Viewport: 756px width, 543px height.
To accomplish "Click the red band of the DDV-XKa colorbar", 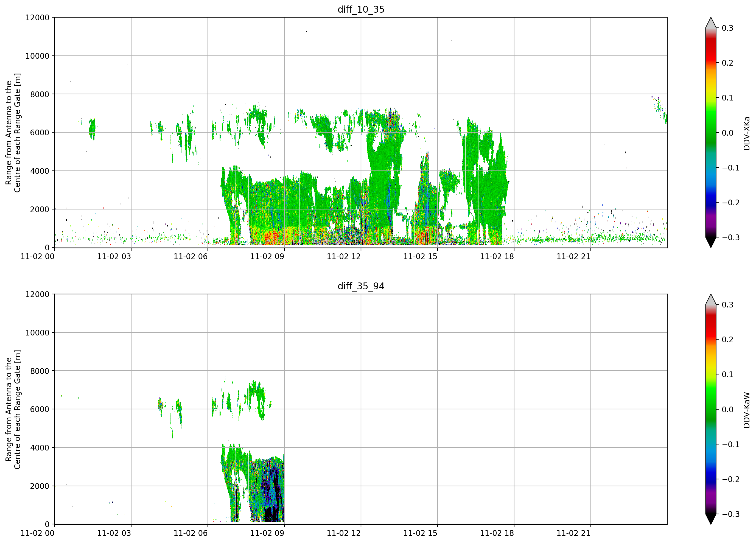I will 711,50.
